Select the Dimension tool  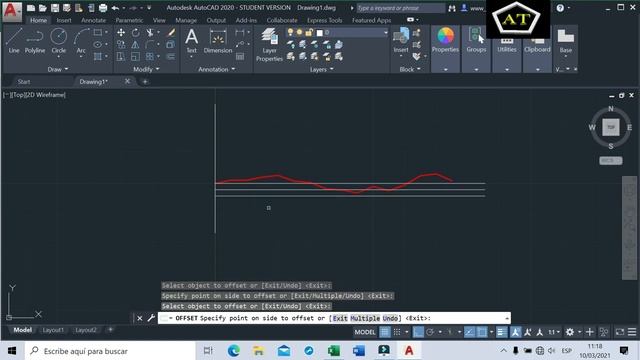click(x=218, y=41)
